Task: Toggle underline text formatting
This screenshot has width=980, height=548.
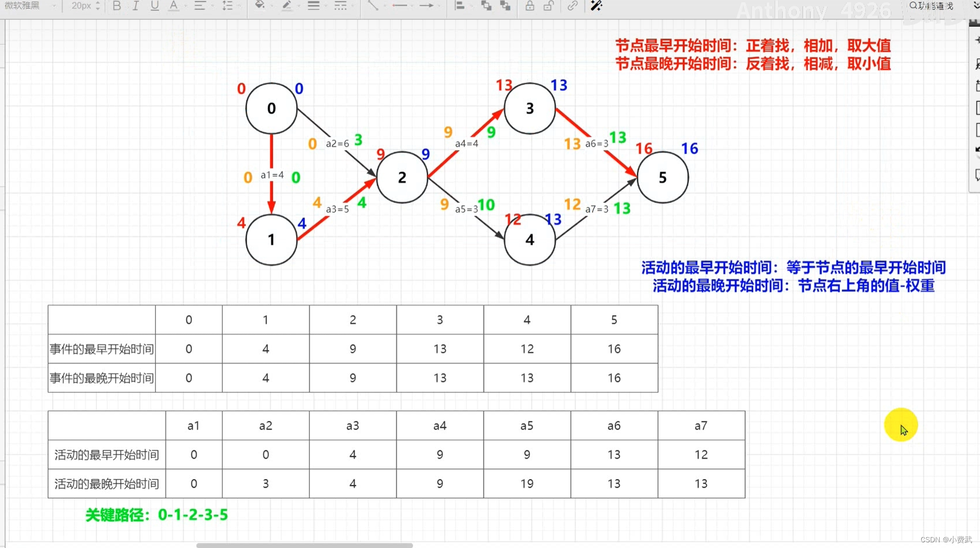Action: click(x=154, y=6)
